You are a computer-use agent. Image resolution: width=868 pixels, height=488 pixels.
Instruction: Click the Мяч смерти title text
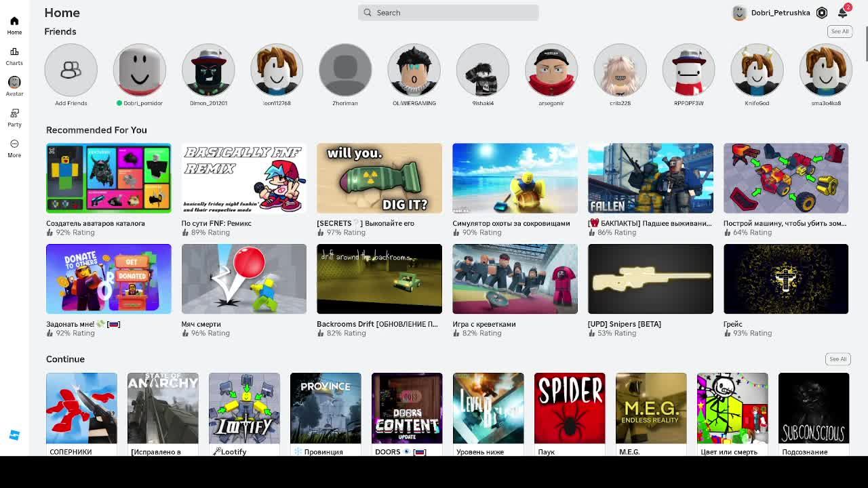coord(201,324)
